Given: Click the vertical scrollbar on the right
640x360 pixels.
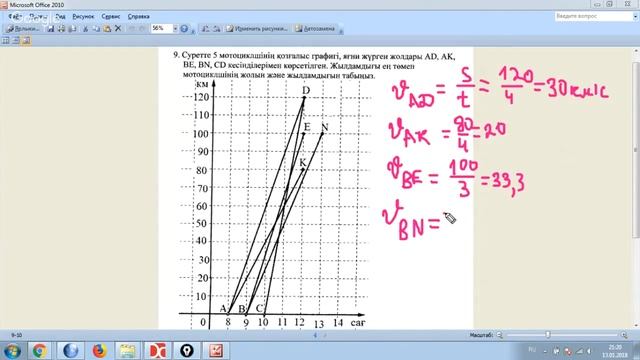Looking at the screenshot, I should (636, 149).
